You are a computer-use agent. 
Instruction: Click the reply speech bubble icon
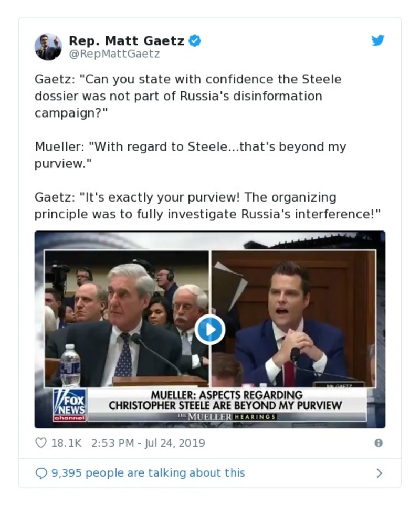[x=41, y=473]
